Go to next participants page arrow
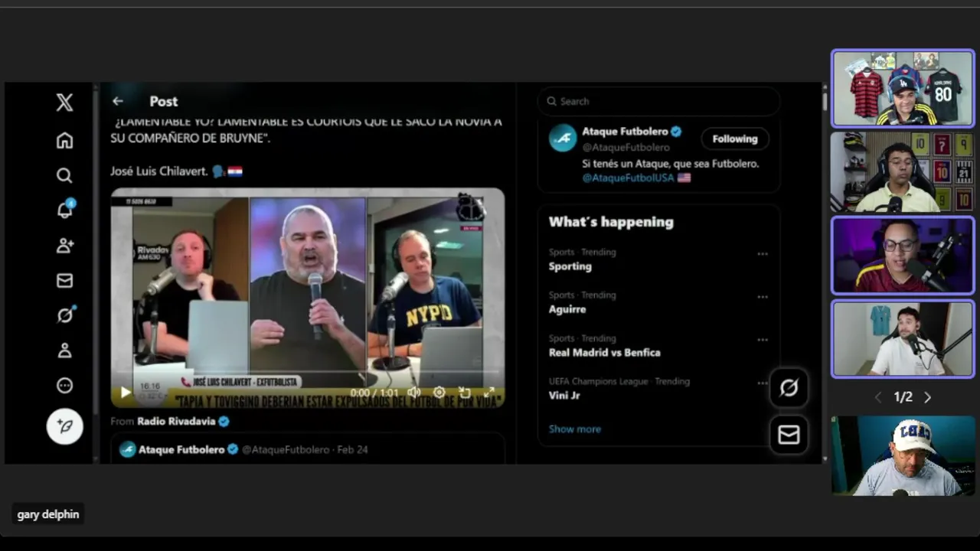980x551 pixels. pyautogui.click(x=928, y=397)
